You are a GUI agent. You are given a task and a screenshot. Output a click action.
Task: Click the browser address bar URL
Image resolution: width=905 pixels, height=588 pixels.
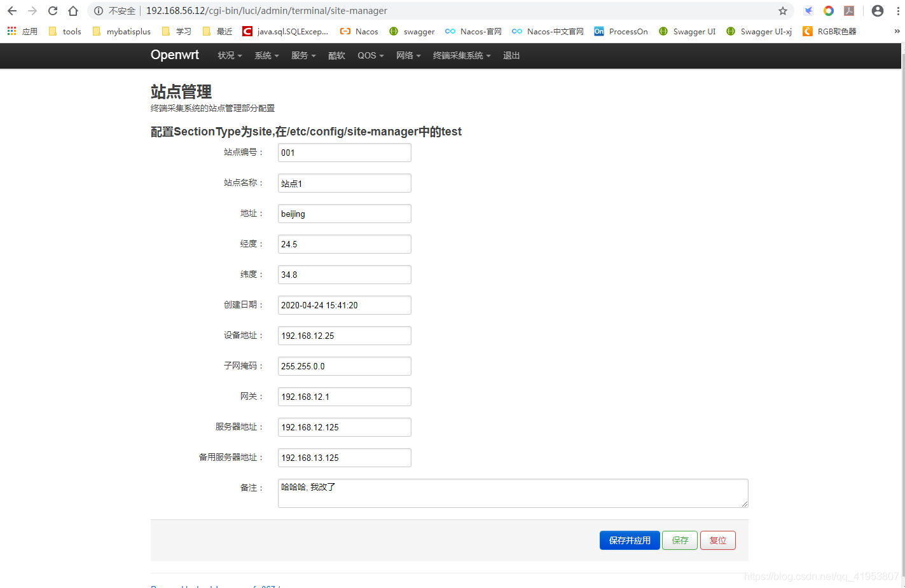pos(266,11)
